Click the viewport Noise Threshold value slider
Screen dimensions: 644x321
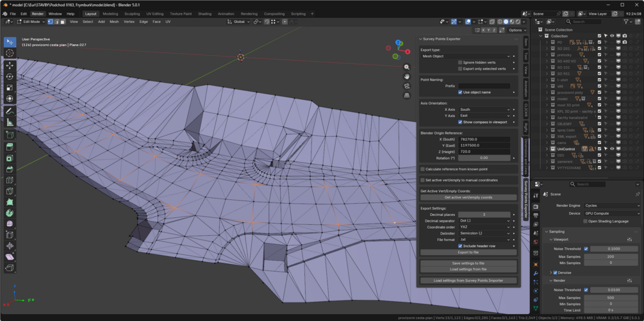tap(614, 249)
